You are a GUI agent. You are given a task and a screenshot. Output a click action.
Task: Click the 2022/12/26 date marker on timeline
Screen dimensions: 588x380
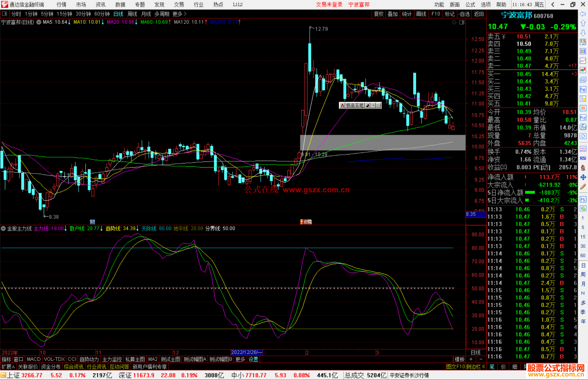coord(246,352)
